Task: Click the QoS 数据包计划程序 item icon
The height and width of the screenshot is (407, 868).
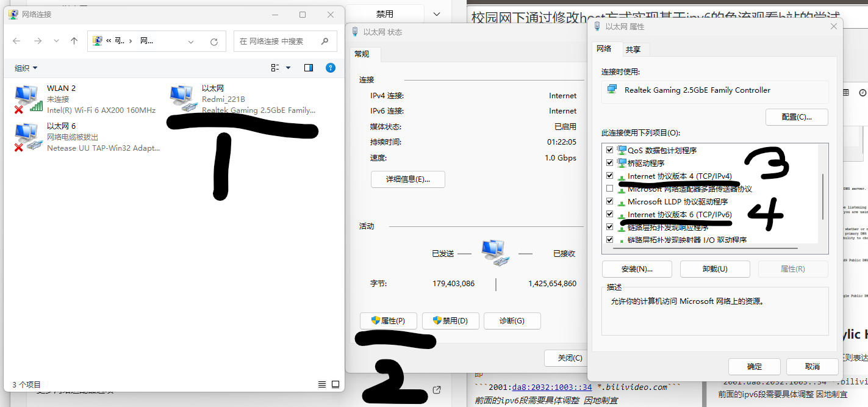Action: [622, 150]
